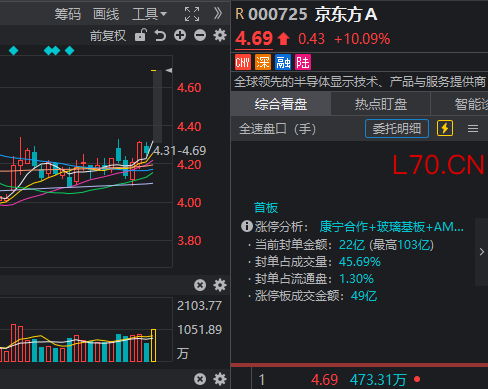This screenshot has height=389, width=488.
Task: Open the order book hamburger menu
Action: (473, 129)
